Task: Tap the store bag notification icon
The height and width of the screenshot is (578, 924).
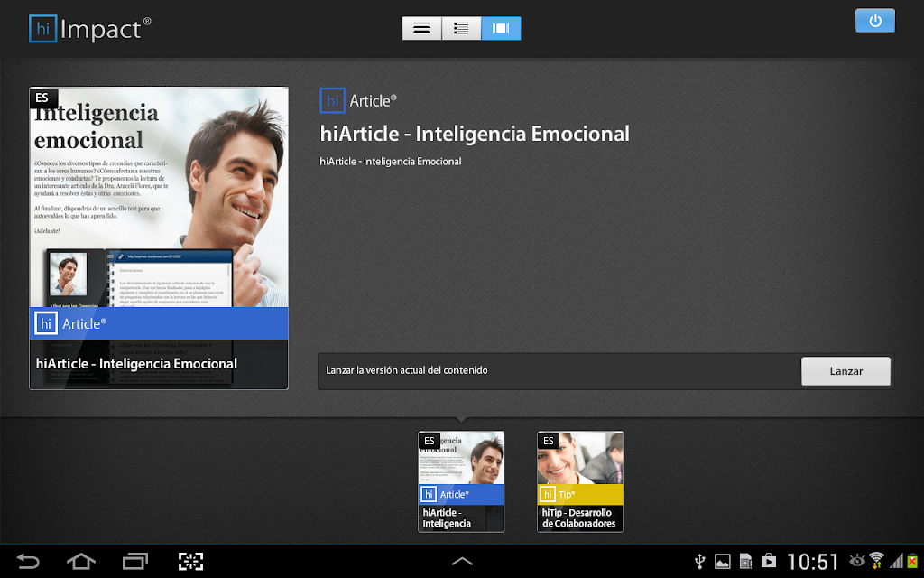Action: pyautogui.click(x=769, y=560)
